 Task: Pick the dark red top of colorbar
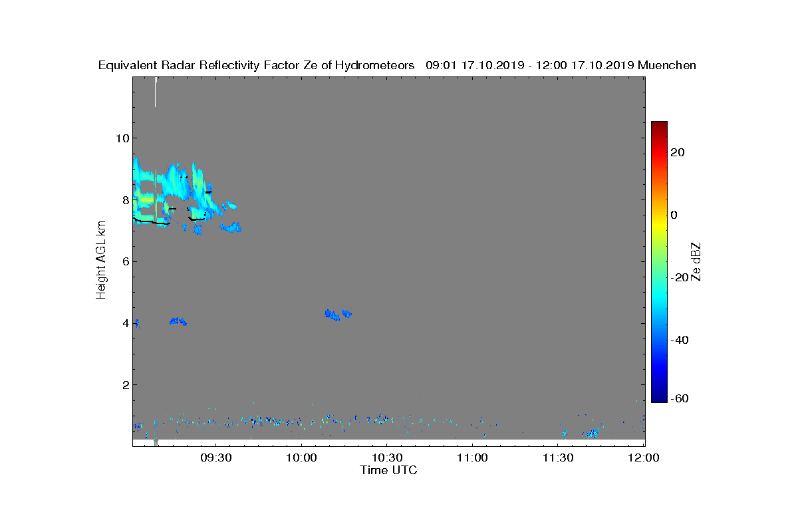[x=659, y=125]
